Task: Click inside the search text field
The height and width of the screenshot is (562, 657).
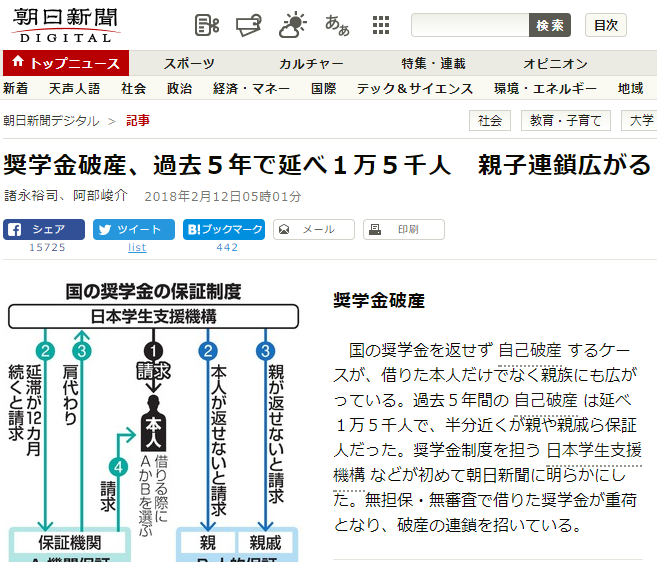Action: pos(470,25)
